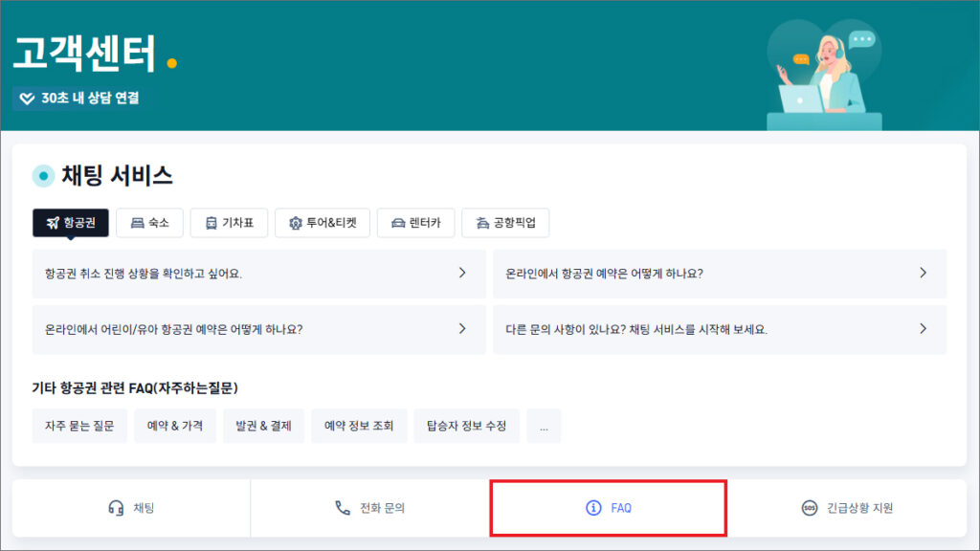980x551 pixels.
Task: Expand chevron for 온라인에서 항공권 예약 question
Action: (x=924, y=273)
